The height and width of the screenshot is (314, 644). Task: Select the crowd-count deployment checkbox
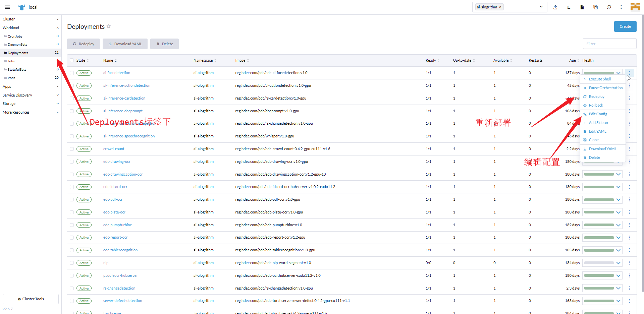pos(72,149)
